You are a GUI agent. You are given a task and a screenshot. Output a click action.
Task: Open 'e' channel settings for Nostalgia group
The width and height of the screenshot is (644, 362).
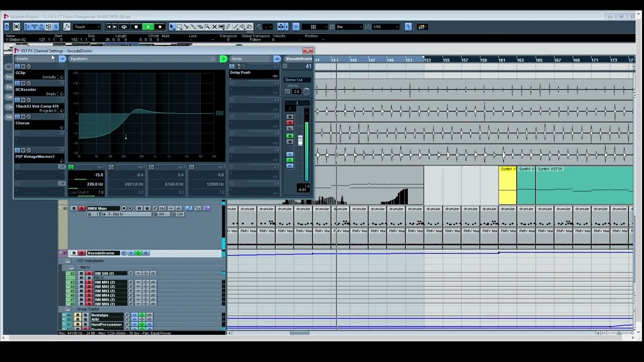[127, 315]
